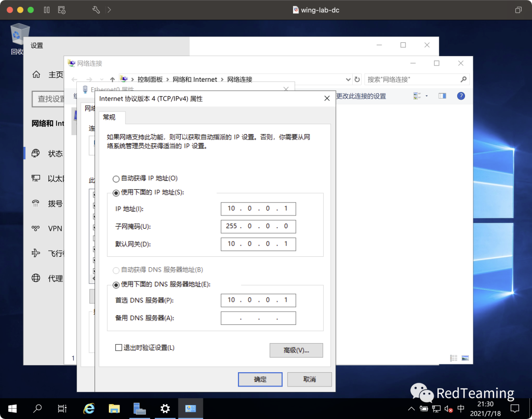Click the preferred DNS server field
Image resolution: width=532 pixels, height=419 pixels.
258,300
